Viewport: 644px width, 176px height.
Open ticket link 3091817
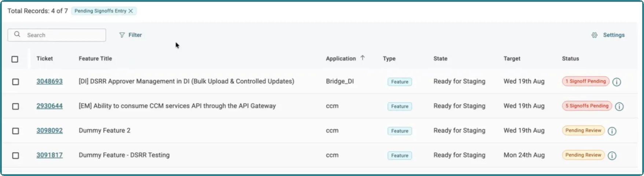[x=49, y=155]
